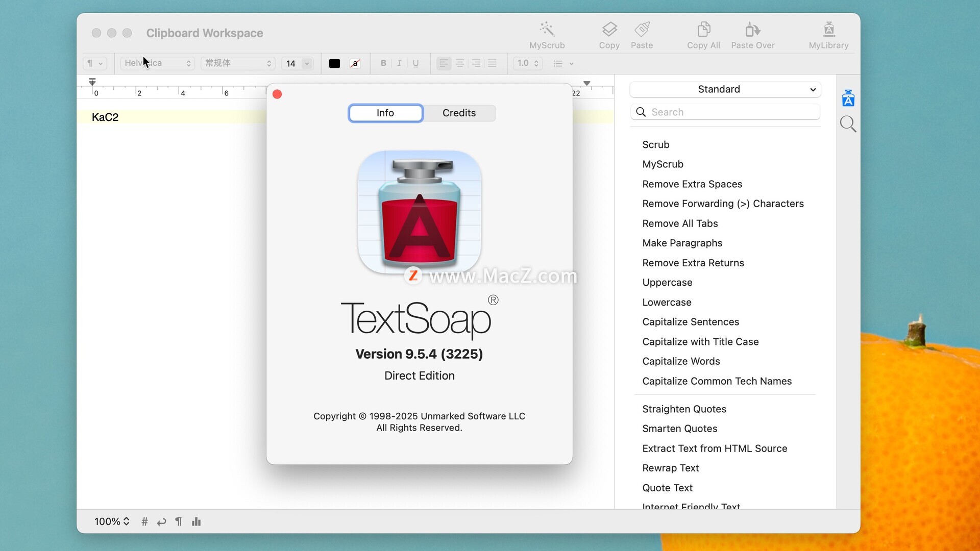Viewport: 980px width, 551px height.
Task: Toggle underline formatting
Action: [x=415, y=63]
